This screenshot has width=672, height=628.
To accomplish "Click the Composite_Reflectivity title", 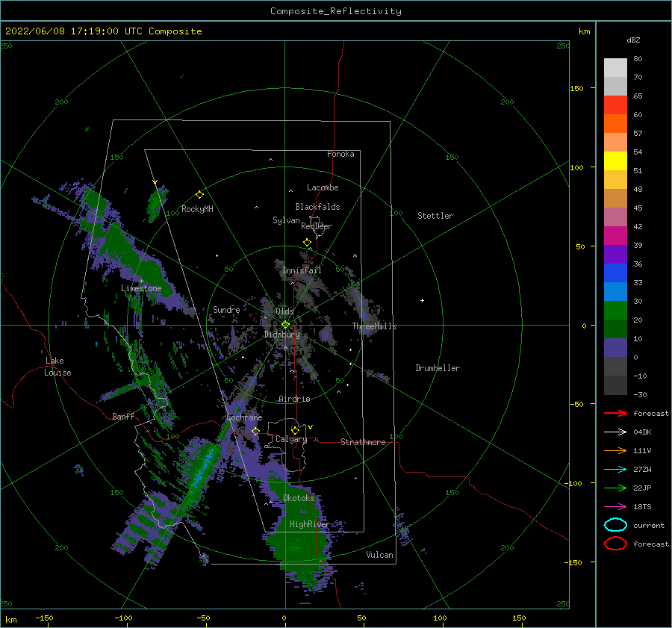I will pos(335,11).
